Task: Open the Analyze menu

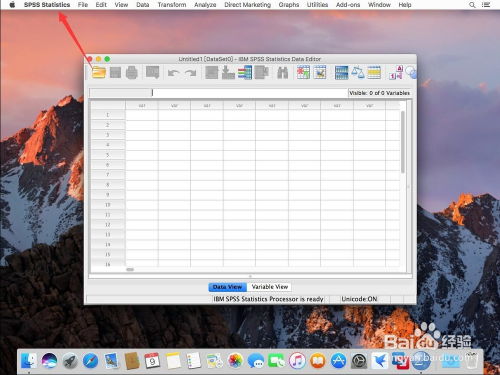Action: coord(205,5)
